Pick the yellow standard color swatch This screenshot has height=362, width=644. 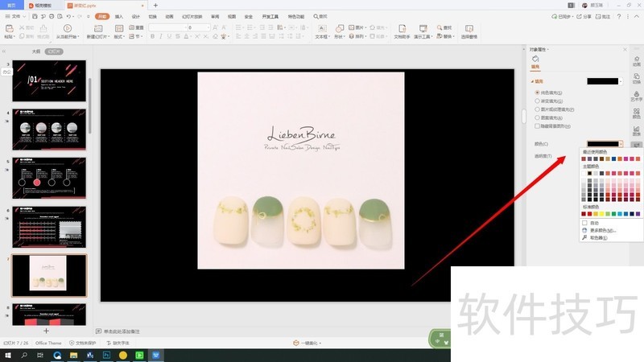pos(601,214)
